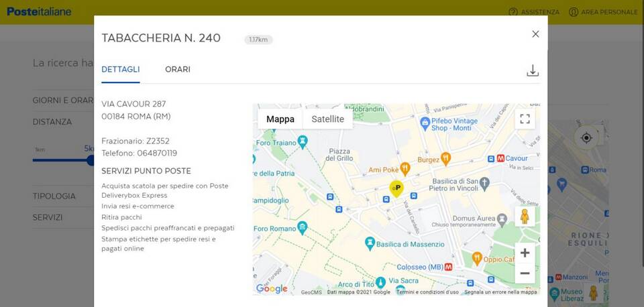Viewport: 644px width, 307px height.
Task: Switch to the ORARI tab
Action: click(177, 69)
